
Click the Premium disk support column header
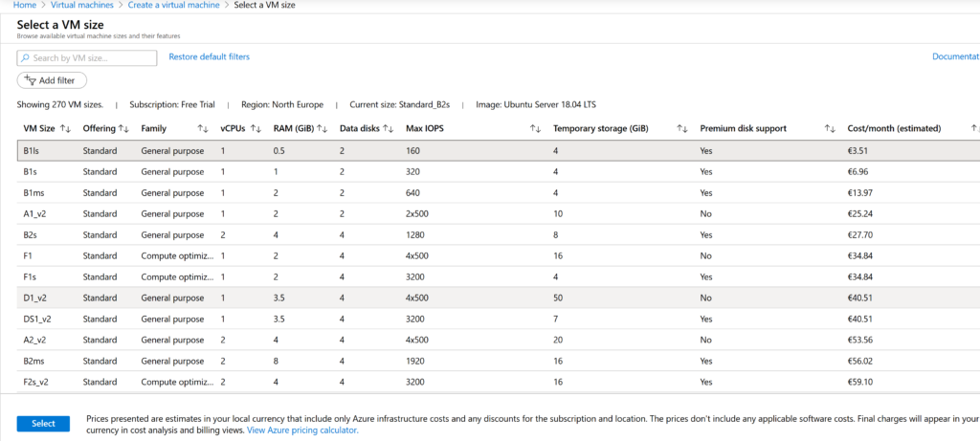[743, 129]
